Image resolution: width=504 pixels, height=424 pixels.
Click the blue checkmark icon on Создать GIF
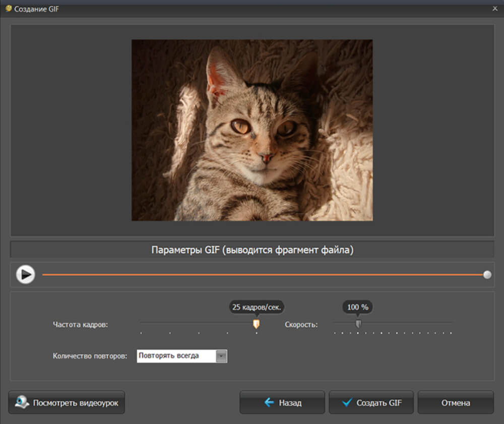(x=346, y=402)
